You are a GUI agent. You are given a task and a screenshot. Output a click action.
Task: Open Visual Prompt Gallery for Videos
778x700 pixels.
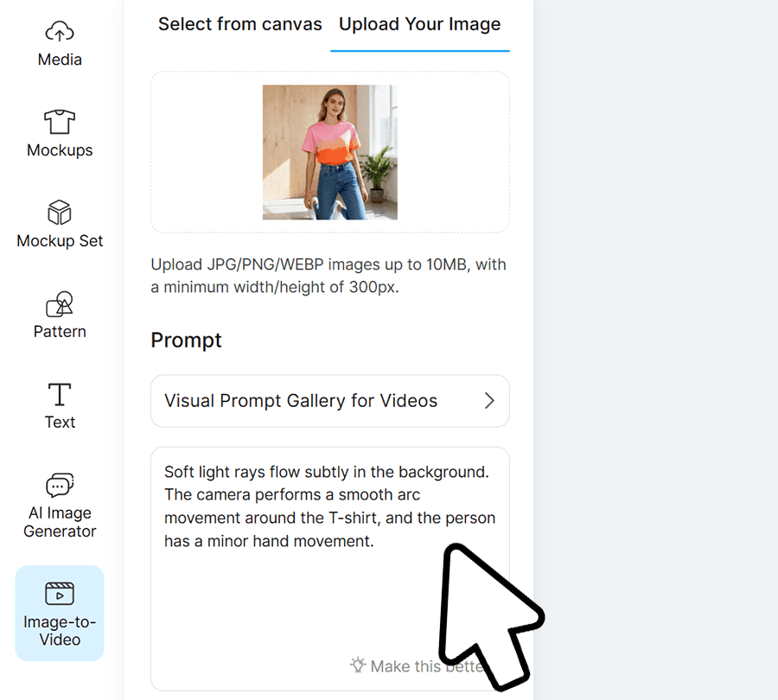301,401
